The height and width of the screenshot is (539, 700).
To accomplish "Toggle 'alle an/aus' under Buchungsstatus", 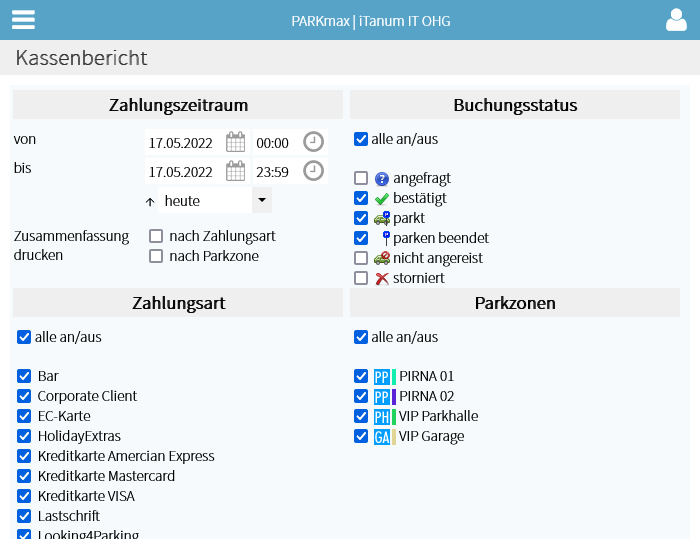I will 361,139.
